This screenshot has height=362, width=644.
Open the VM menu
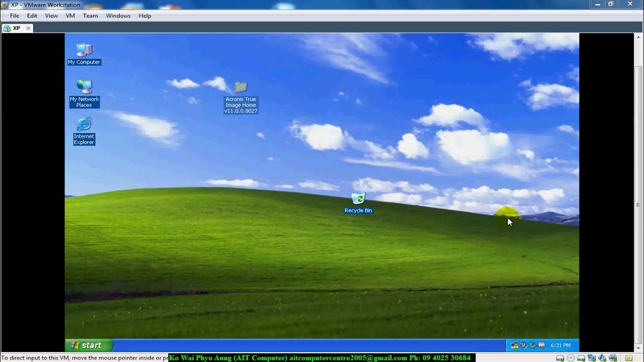click(70, 16)
